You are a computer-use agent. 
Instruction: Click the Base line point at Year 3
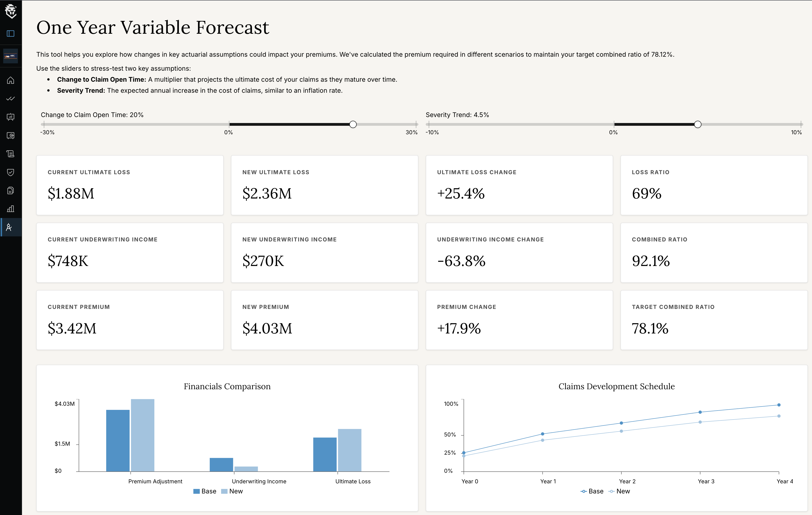pyautogui.click(x=700, y=412)
